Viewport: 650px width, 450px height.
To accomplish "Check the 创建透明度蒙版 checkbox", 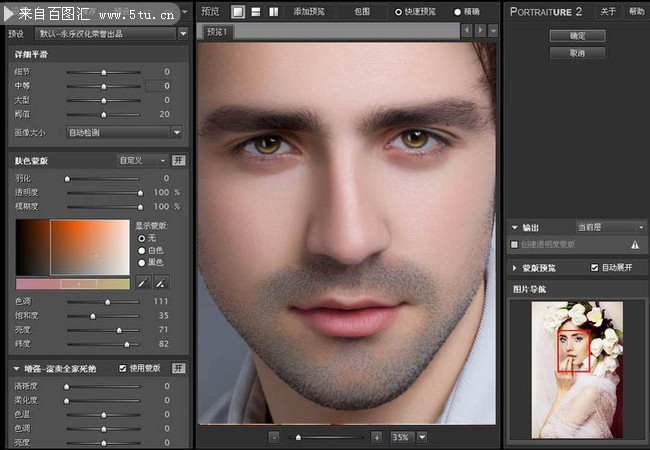I will 514,244.
